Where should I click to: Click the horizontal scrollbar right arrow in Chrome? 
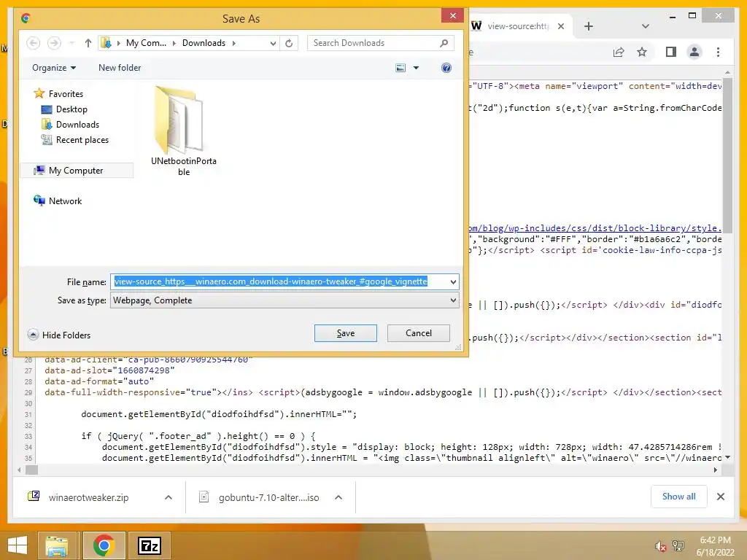[716, 470]
